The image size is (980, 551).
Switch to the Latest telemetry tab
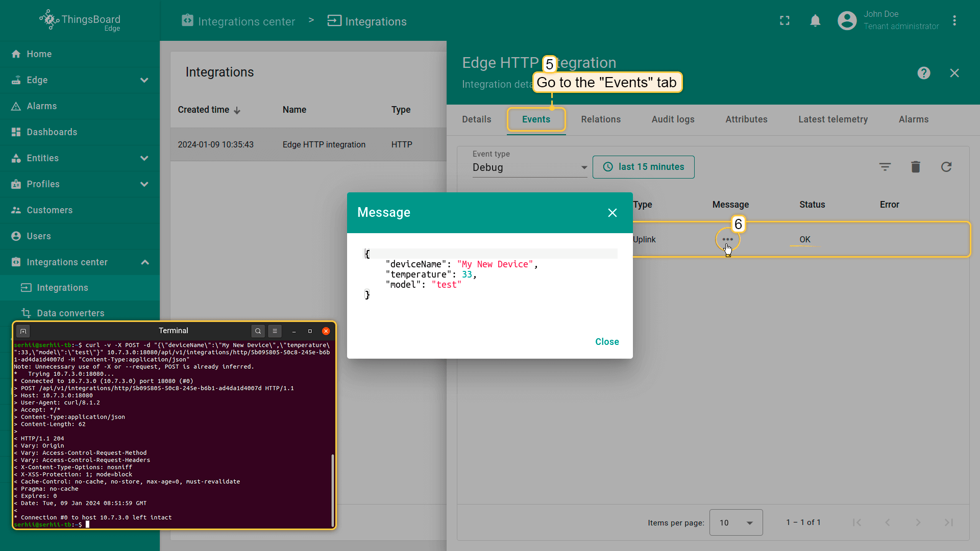click(x=832, y=119)
